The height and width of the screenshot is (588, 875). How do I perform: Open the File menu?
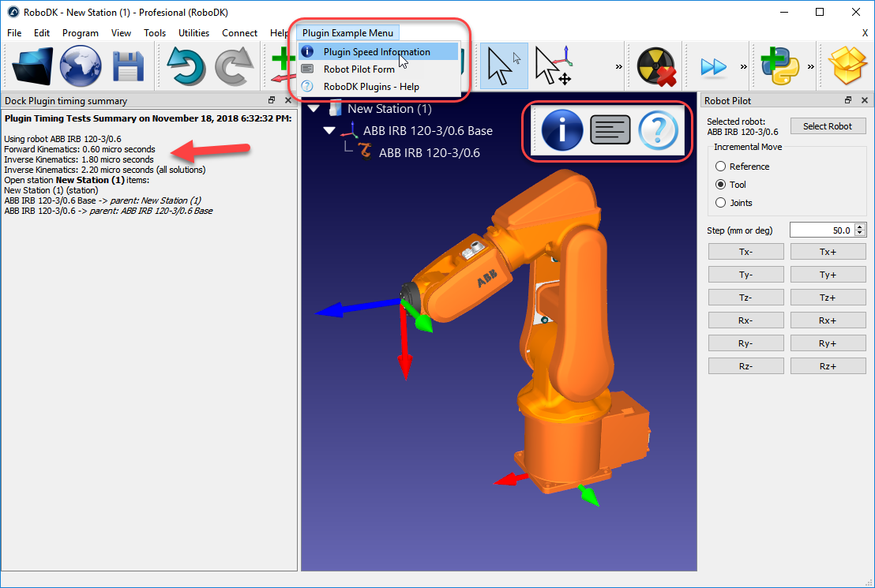(14, 33)
